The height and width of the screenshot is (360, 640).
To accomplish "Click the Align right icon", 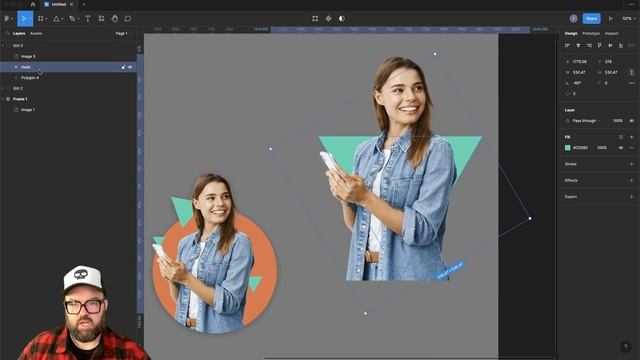I will click(589, 46).
